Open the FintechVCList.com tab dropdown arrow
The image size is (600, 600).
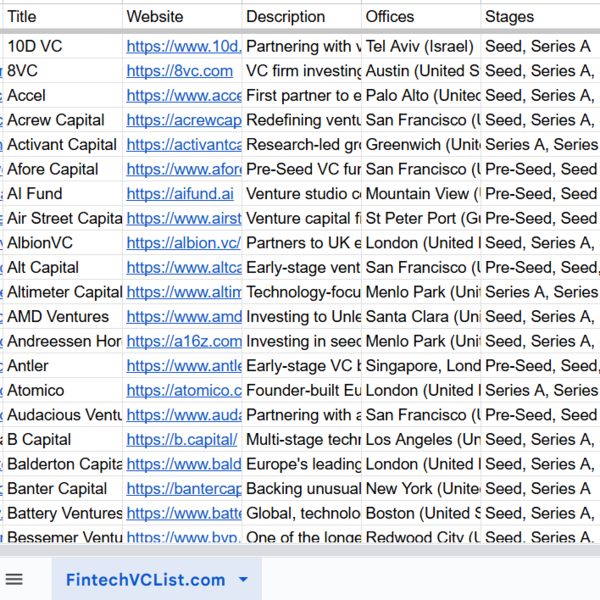click(x=243, y=580)
